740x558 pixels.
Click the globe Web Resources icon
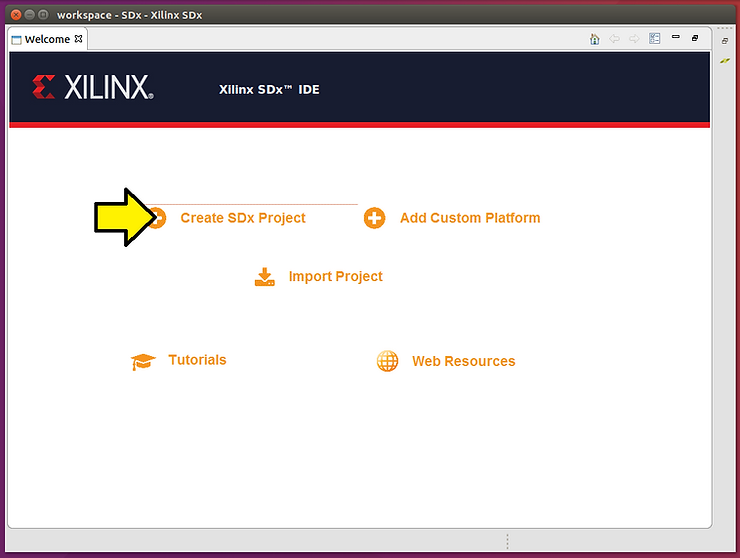coord(387,361)
